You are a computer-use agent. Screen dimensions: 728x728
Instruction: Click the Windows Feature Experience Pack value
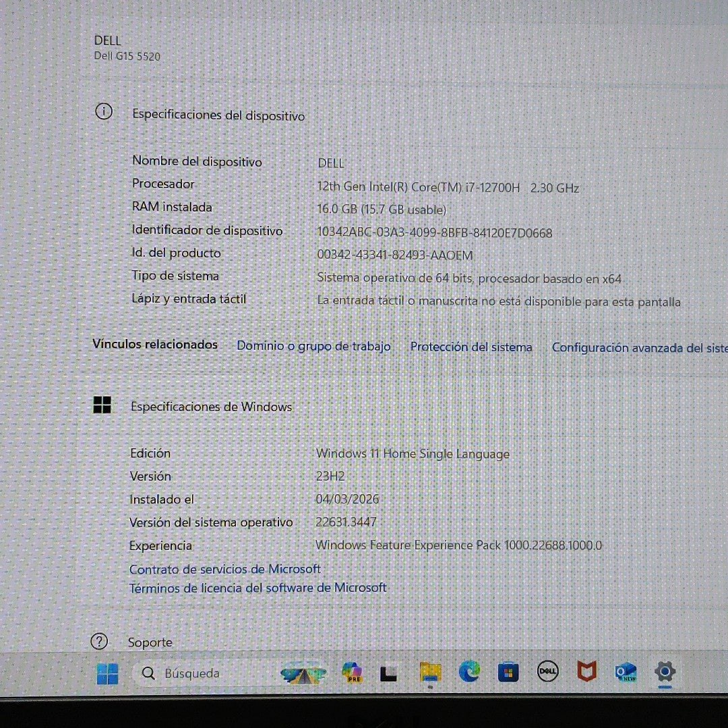[x=458, y=545]
